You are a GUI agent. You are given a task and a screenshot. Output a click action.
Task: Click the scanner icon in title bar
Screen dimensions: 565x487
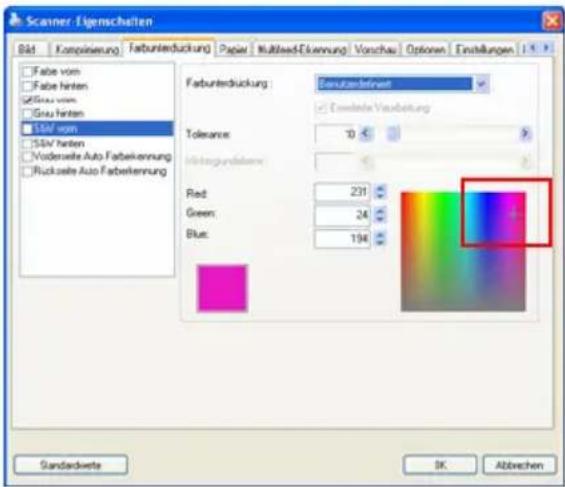15,20
